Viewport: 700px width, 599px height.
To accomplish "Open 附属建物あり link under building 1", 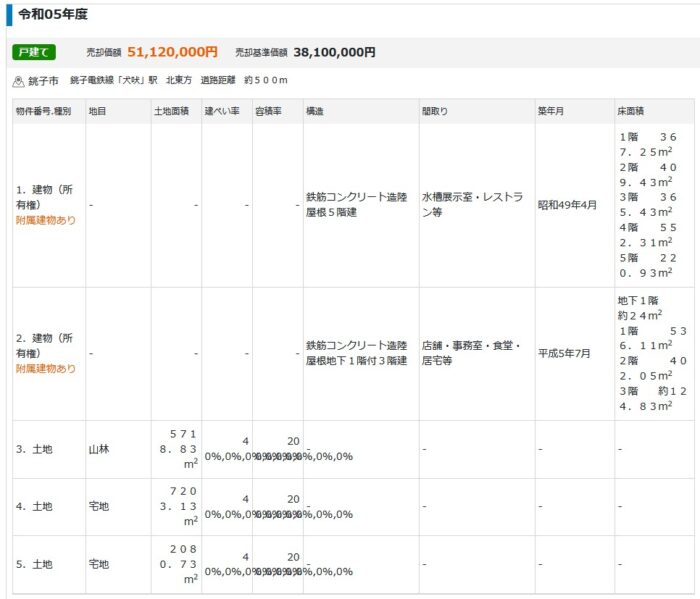I will pyautogui.click(x=45, y=220).
